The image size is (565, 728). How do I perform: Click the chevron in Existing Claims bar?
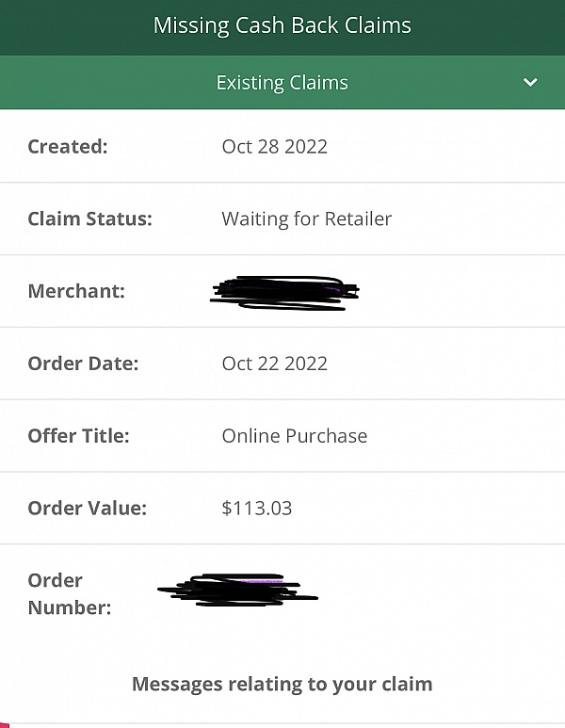coord(530,83)
